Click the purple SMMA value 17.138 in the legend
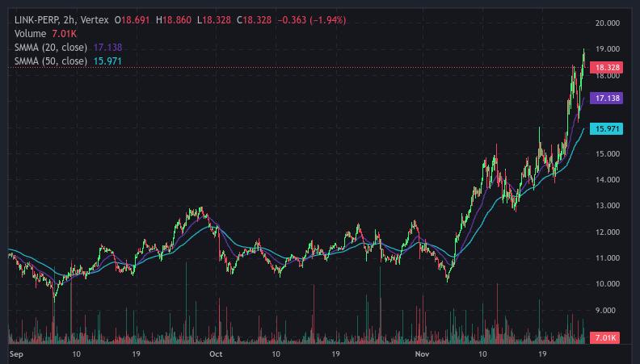The height and width of the screenshot is (364, 640). (x=107, y=48)
